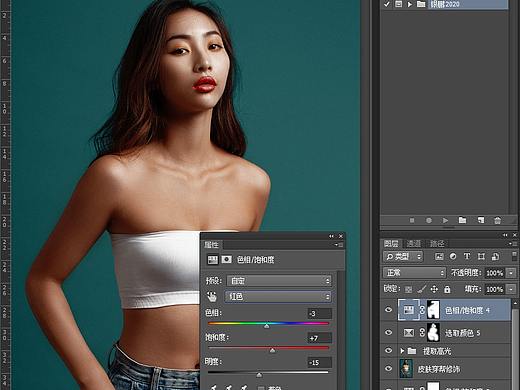This screenshot has width=520, height=390.
Task: Click the hue value field showing -3
Action: tap(319, 314)
